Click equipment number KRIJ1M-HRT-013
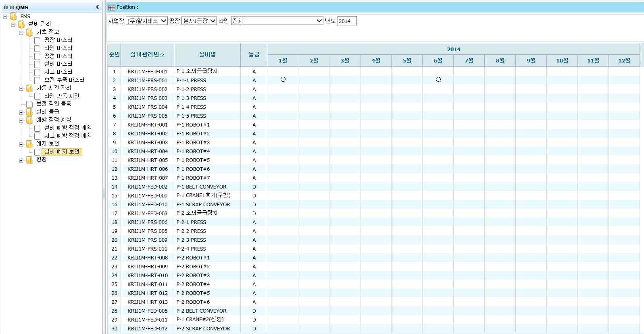 (147, 302)
